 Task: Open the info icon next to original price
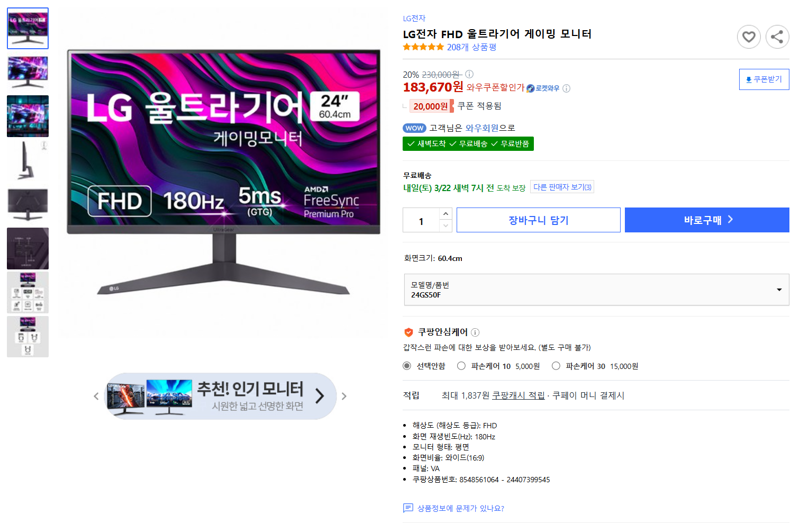click(x=469, y=74)
